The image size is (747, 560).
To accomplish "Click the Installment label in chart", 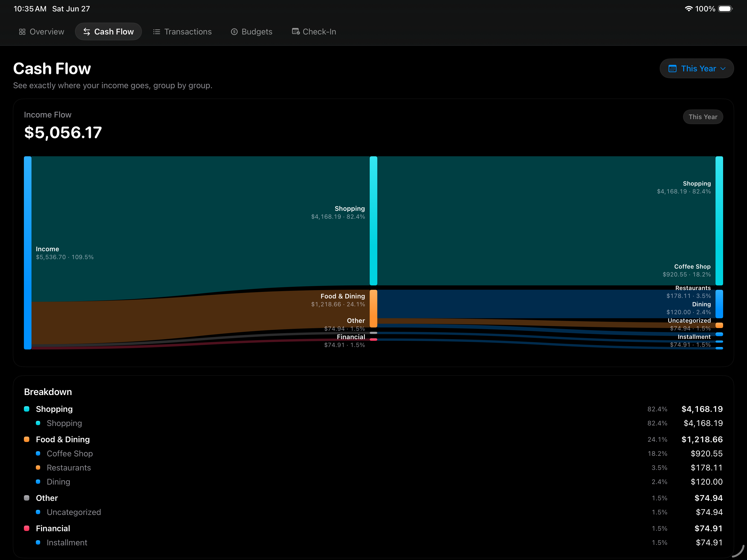I will (694, 337).
